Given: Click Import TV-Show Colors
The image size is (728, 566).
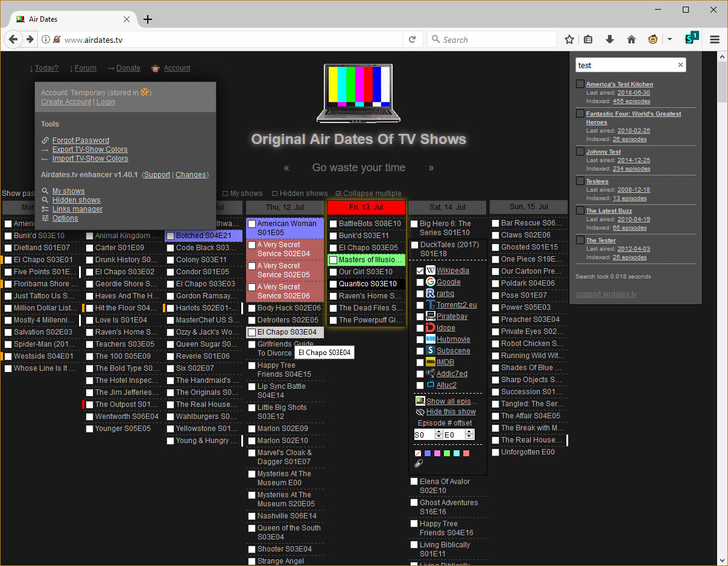Looking at the screenshot, I should tap(90, 159).
